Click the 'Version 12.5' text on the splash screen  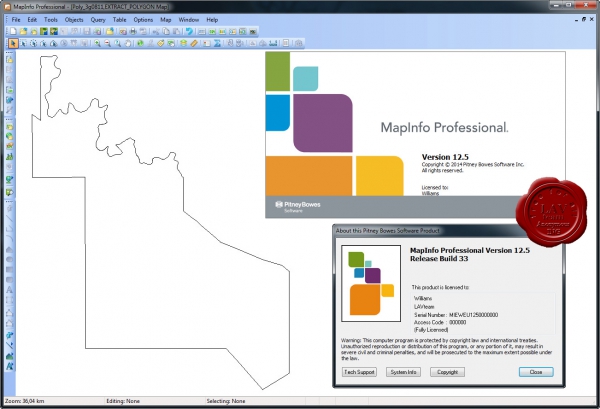click(x=445, y=157)
